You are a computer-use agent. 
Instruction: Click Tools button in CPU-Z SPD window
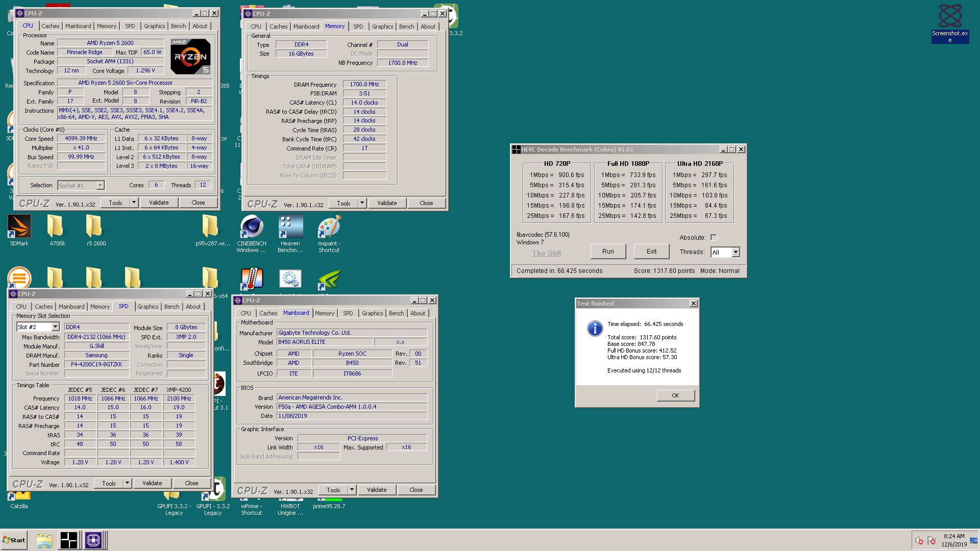[x=109, y=483]
